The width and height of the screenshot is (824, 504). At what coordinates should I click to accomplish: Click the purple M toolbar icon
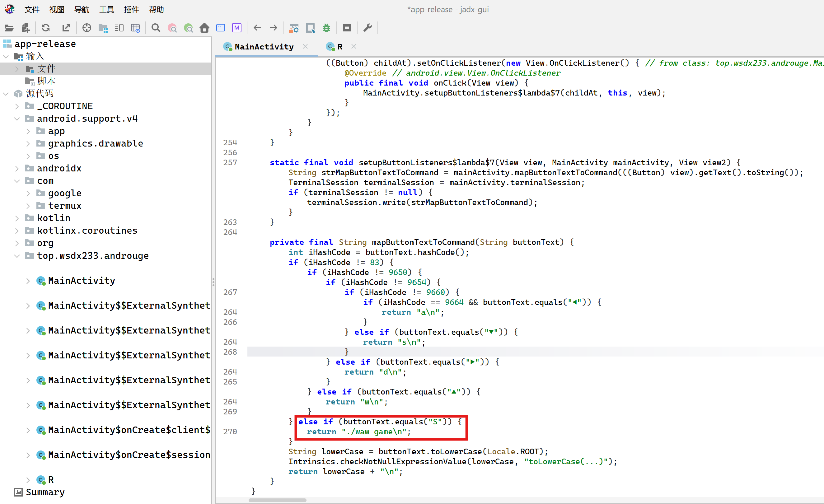(x=237, y=28)
